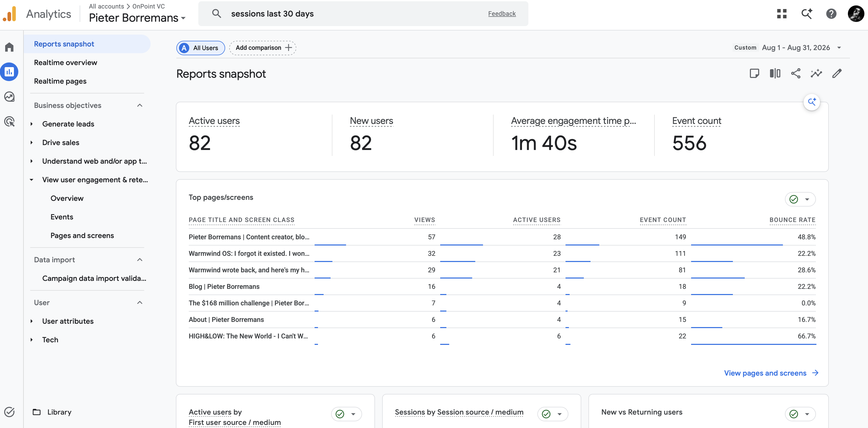
Task: Click the Top pages/screens data quality checkmark
Action: tap(794, 199)
